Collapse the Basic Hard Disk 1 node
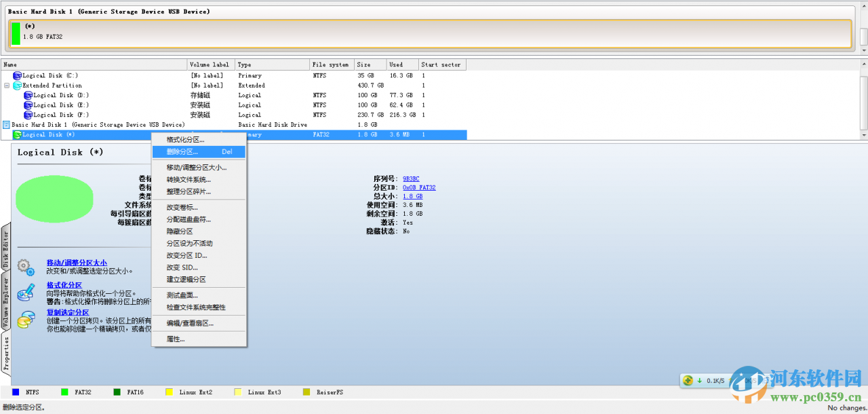This screenshot has height=414, width=868. point(5,124)
